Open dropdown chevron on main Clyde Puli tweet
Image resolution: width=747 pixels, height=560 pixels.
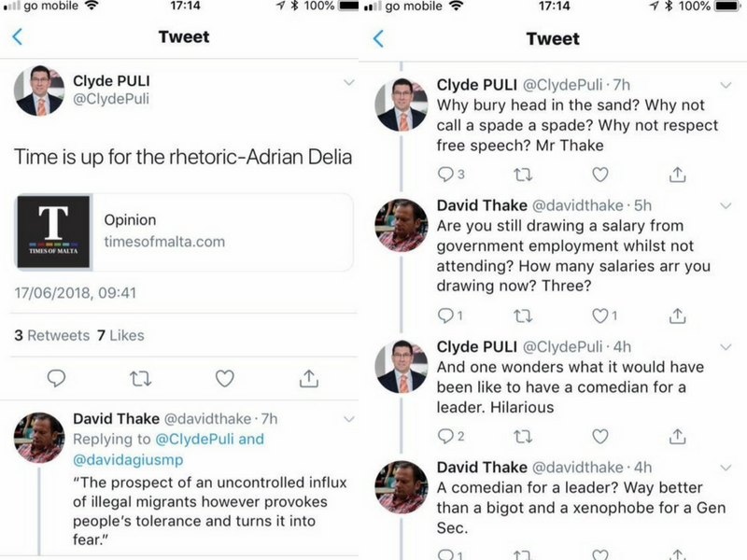tap(349, 82)
